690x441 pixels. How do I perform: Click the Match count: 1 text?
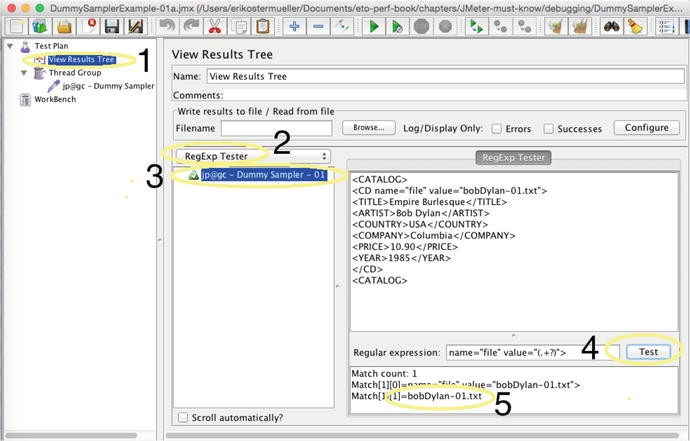tap(384, 374)
